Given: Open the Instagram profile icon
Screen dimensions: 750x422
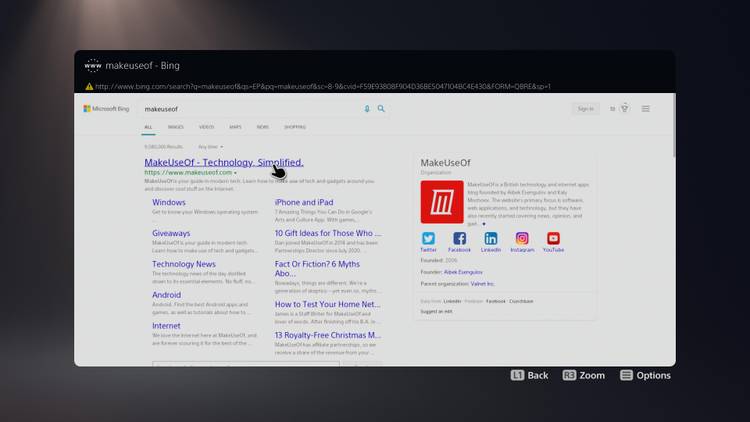Looking at the screenshot, I should click(x=522, y=239).
